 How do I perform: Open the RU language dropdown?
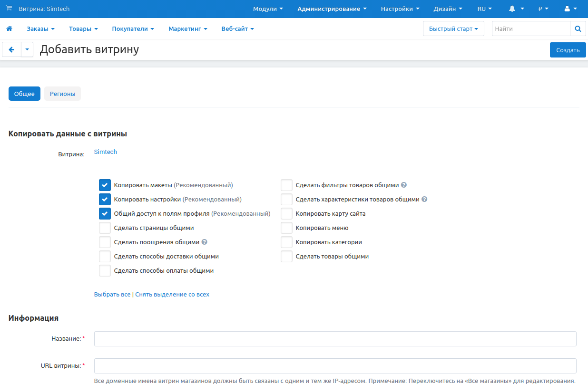484,9
